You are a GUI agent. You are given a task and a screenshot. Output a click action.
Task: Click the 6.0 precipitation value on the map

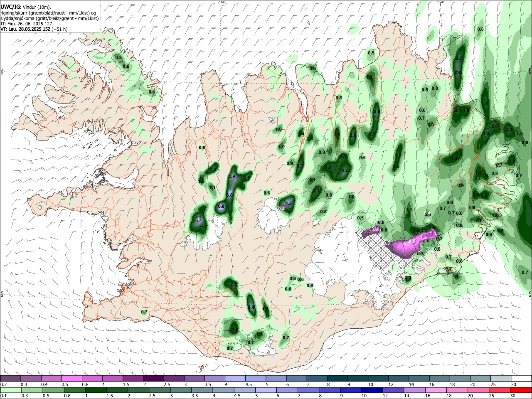coord(229,195)
